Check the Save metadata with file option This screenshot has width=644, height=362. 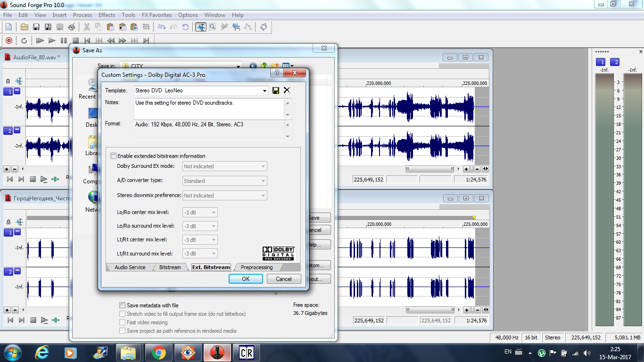(123, 305)
